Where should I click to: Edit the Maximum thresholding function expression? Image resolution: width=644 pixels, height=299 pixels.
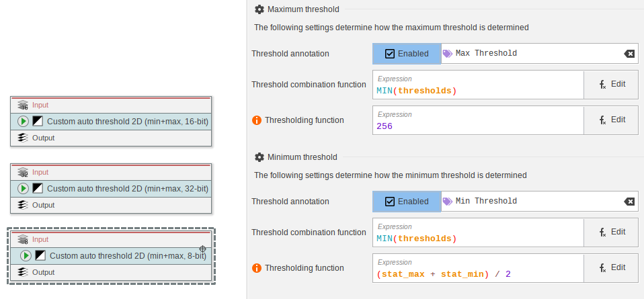point(611,120)
